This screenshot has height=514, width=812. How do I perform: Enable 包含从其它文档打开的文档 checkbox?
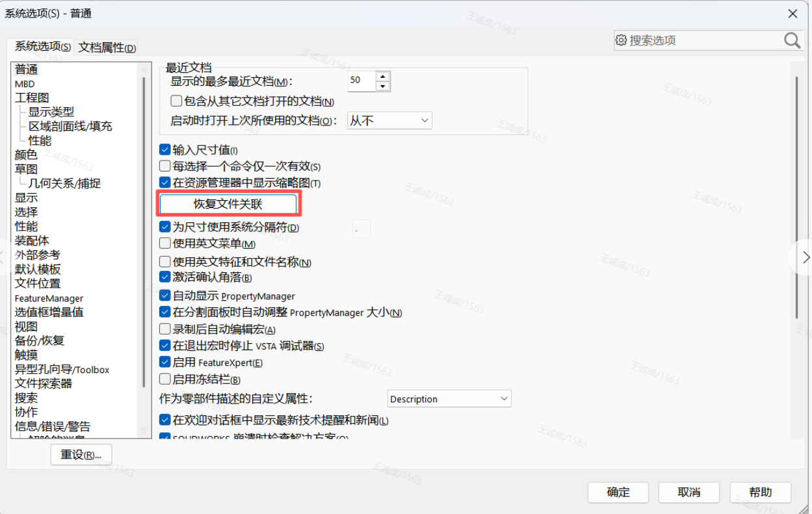point(176,101)
